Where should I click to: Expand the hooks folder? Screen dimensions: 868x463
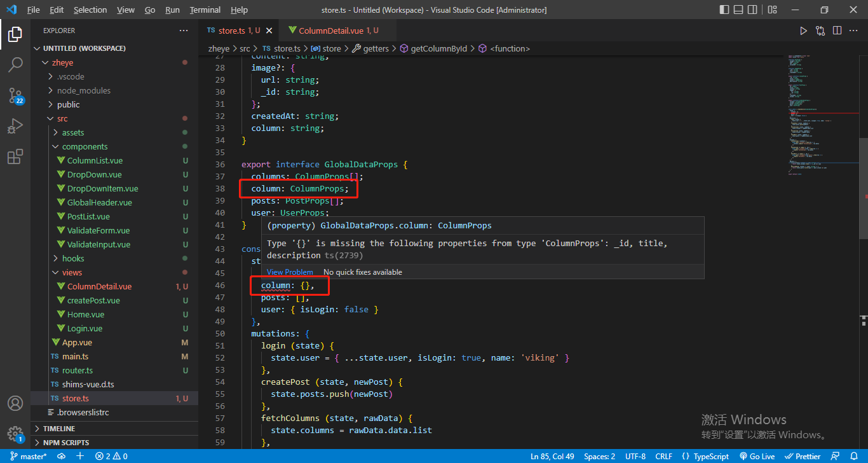coord(73,258)
